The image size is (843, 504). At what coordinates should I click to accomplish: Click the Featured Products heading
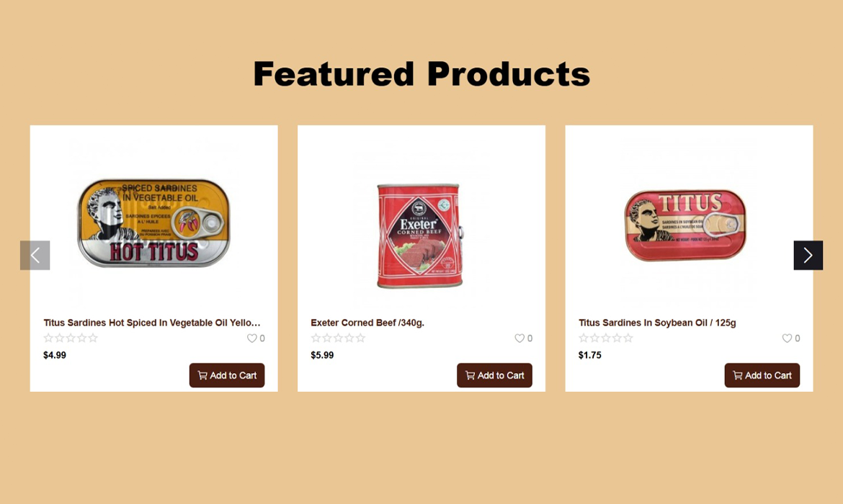(421, 73)
